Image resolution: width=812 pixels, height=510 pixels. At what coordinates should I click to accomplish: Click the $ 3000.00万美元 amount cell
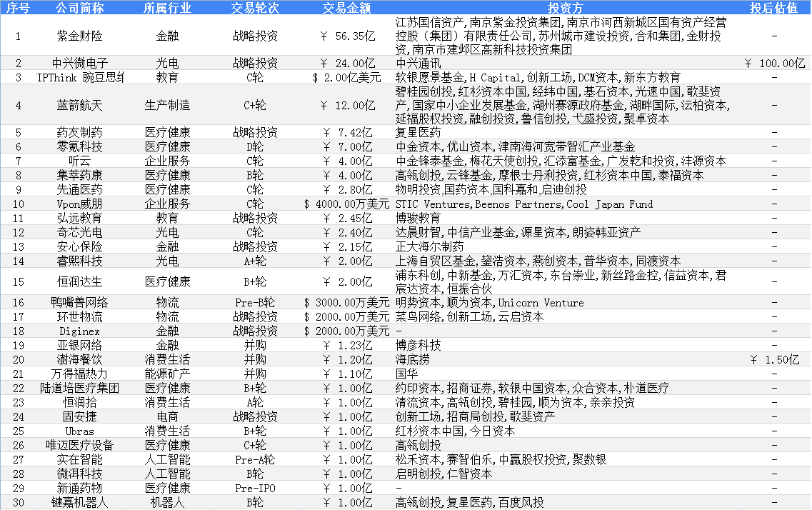tap(347, 302)
